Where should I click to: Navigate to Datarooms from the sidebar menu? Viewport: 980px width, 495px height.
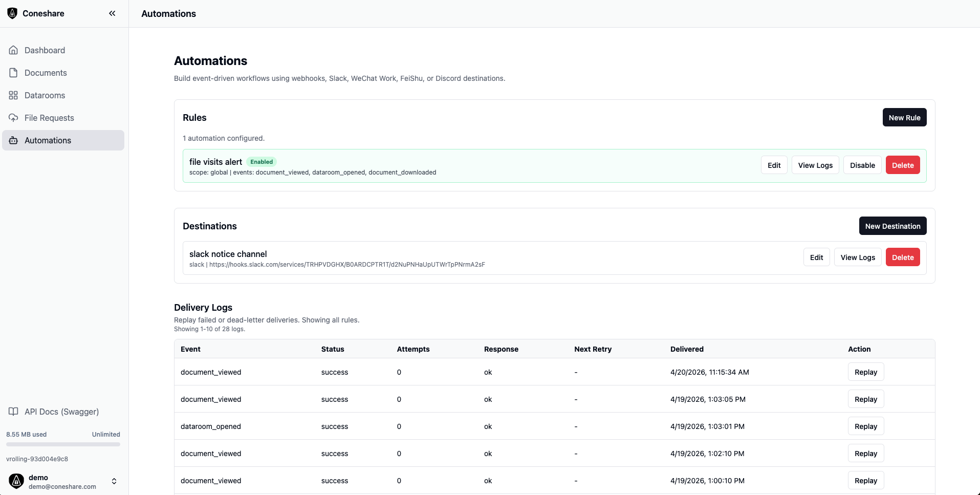(45, 95)
